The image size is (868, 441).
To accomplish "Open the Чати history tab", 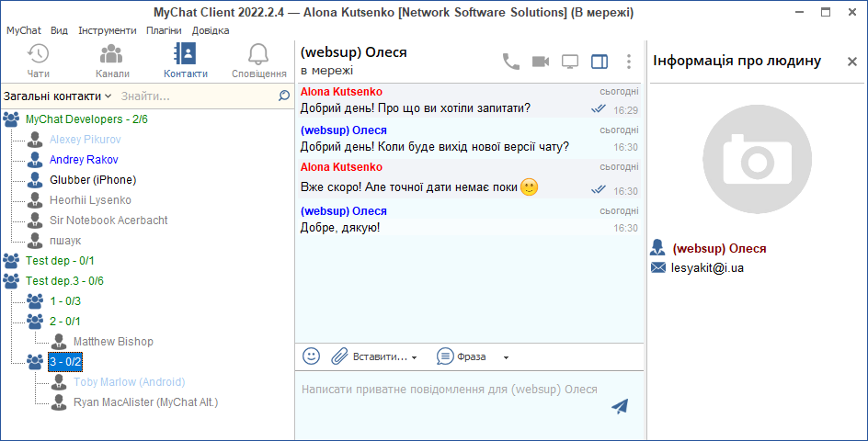I will 38,61.
